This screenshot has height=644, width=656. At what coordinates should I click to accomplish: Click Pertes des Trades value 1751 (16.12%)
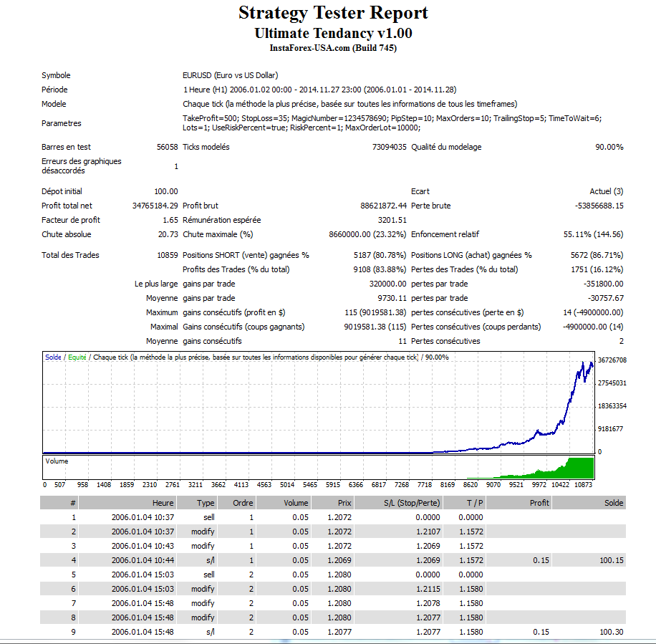[x=597, y=269]
